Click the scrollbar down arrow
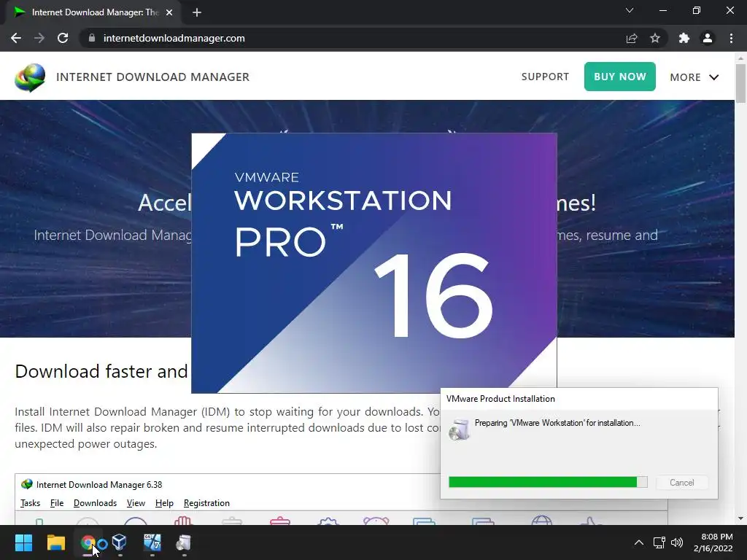 [x=741, y=518]
